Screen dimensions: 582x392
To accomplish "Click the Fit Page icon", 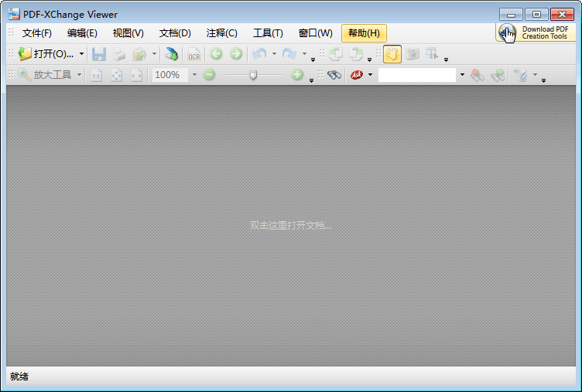I will 117,75.
